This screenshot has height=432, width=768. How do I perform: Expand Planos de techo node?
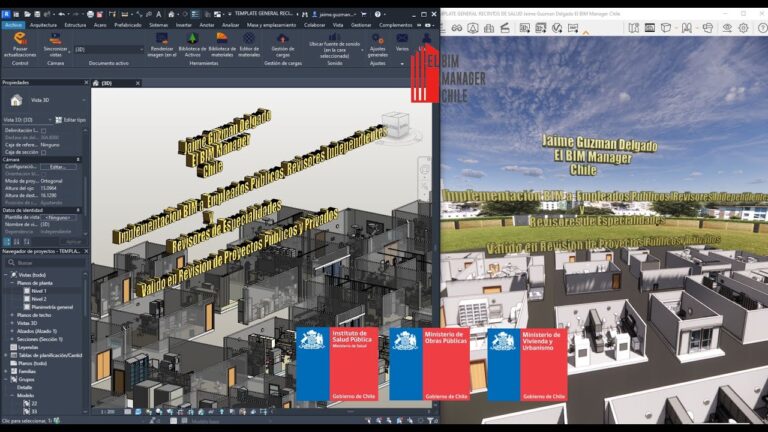pyautogui.click(x=12, y=315)
